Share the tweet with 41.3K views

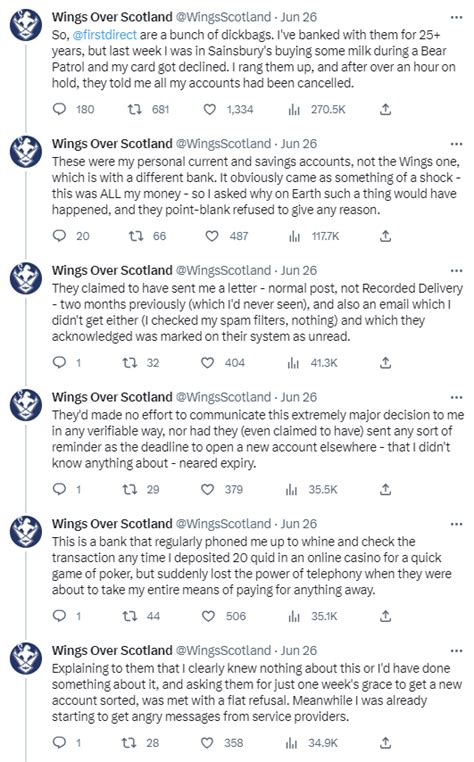click(385, 363)
